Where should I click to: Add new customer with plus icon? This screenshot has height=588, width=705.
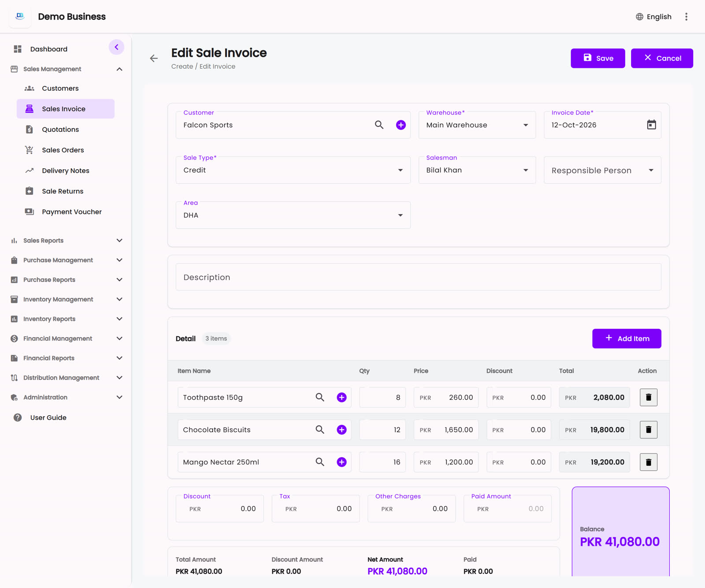(x=401, y=125)
